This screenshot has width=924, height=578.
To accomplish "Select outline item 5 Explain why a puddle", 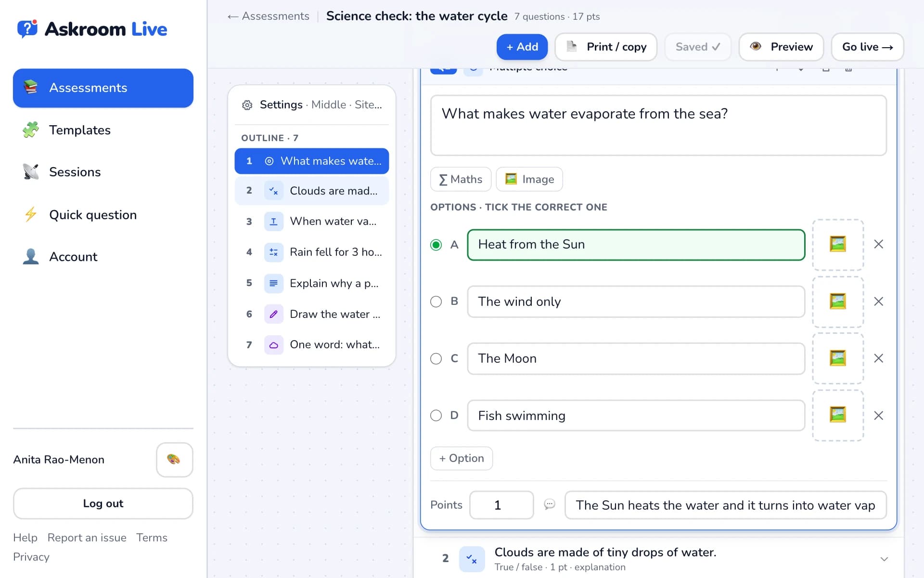I will pyautogui.click(x=312, y=283).
